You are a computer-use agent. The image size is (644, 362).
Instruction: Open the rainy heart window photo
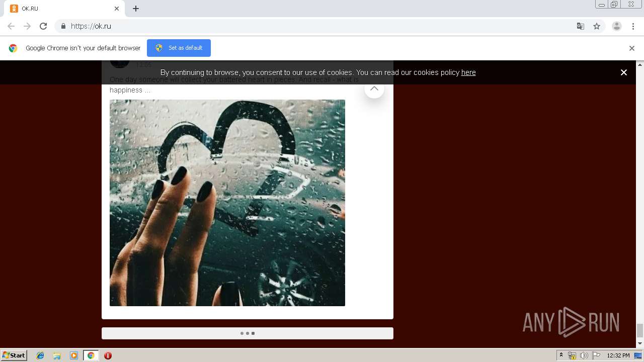(x=227, y=203)
